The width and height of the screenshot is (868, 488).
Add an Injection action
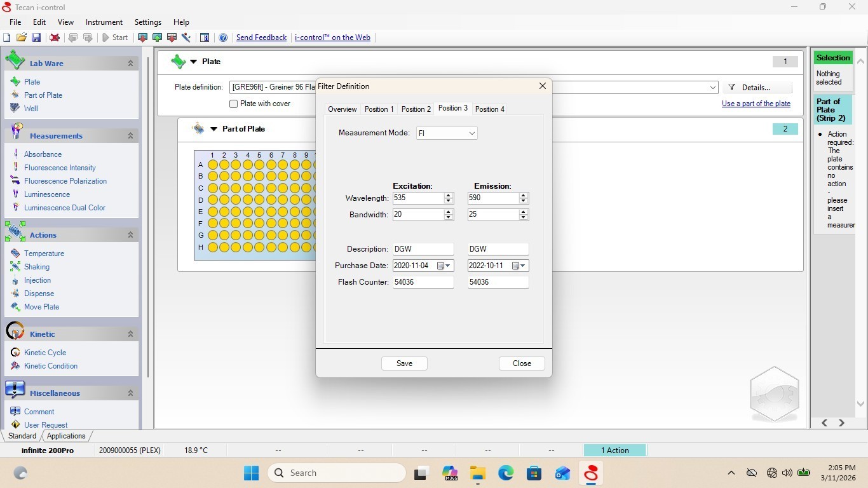[x=37, y=280]
